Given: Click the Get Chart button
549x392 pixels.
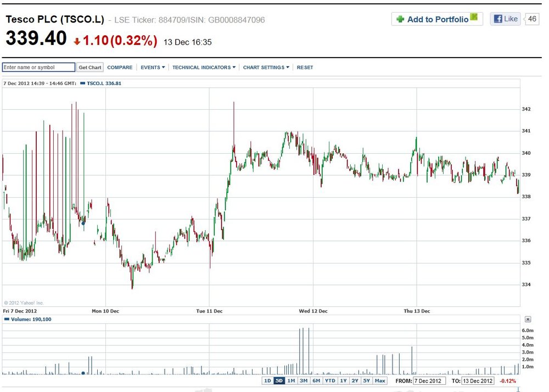Looking at the screenshot, I should [90, 67].
